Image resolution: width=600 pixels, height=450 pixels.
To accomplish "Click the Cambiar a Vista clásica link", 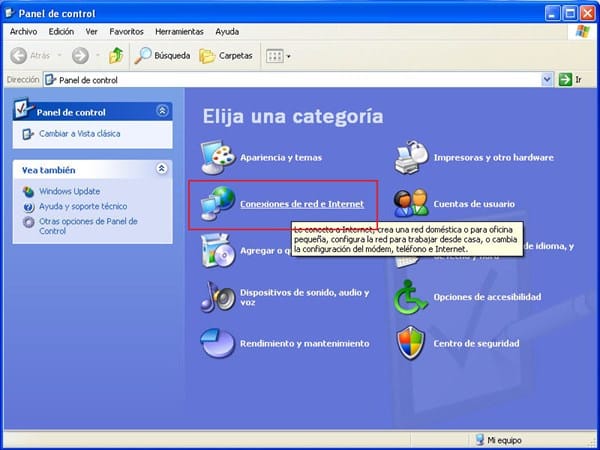I will [x=80, y=134].
